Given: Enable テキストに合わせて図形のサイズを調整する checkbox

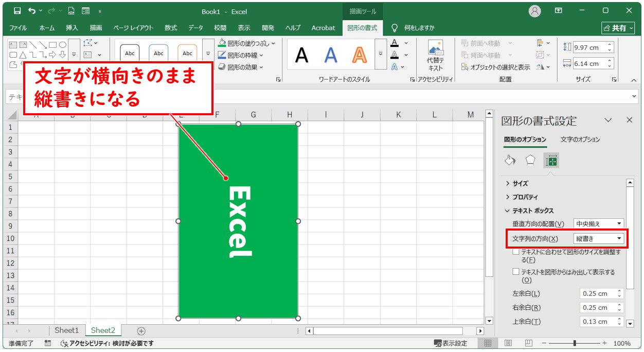Looking at the screenshot, I should [x=516, y=252].
